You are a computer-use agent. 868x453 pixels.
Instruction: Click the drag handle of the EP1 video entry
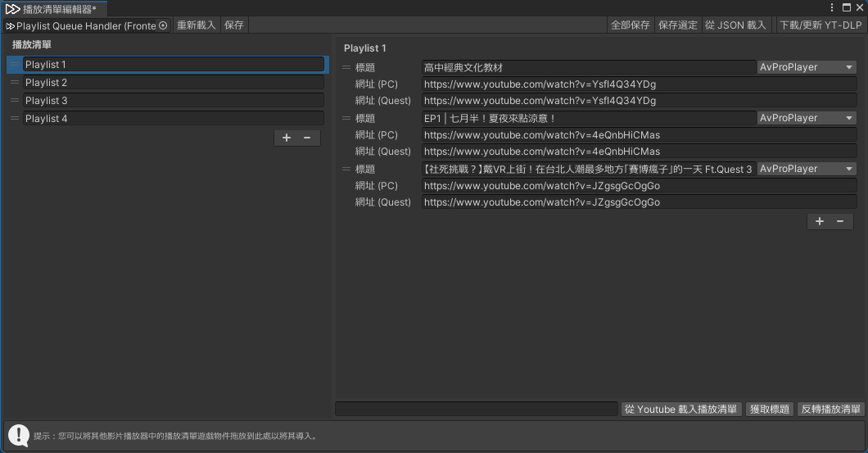tap(346, 118)
